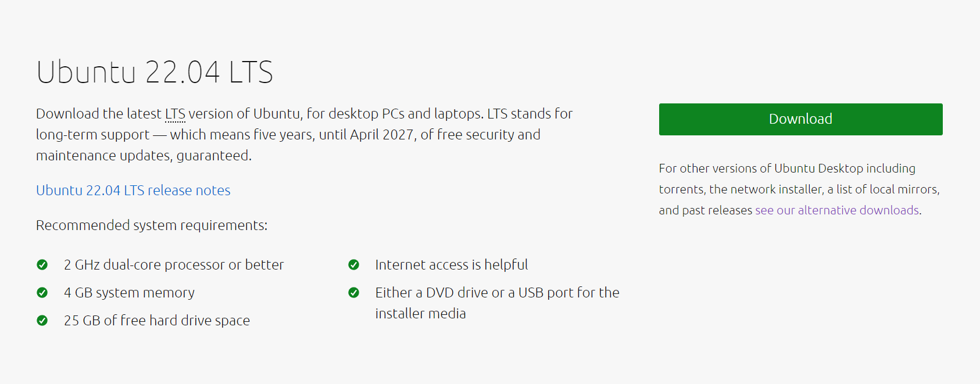Click the "2 GHz dual-core processor or better" text
980x384 pixels.
tap(174, 265)
